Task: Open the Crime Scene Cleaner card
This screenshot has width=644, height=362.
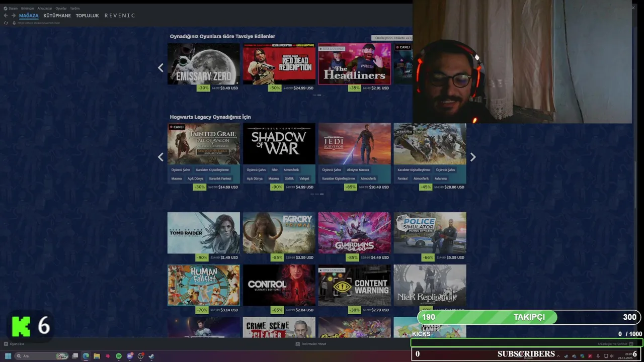Action: point(279,327)
